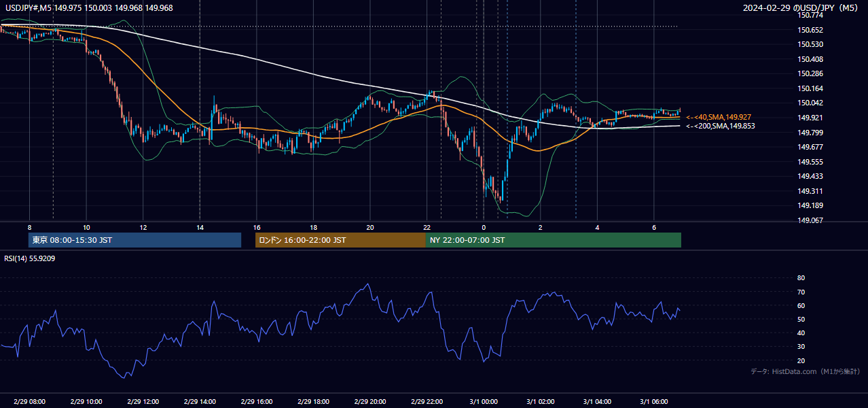Click price axis value 149.555
The width and height of the screenshot is (868, 408).
(810, 162)
